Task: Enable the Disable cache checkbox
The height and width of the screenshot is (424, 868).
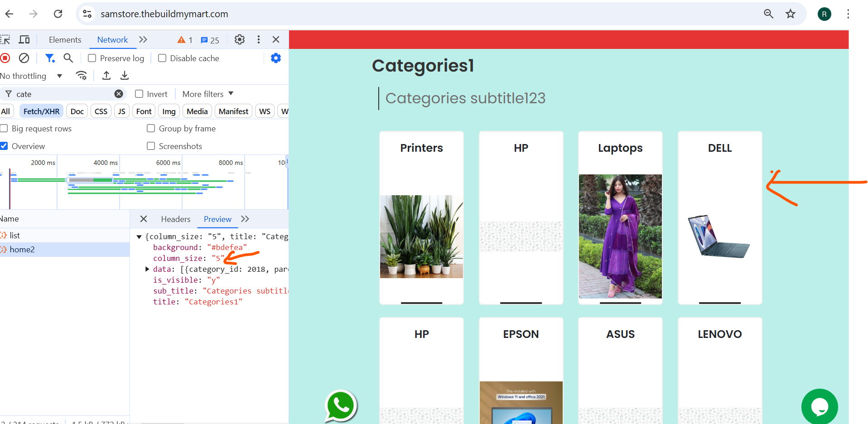Action: tap(162, 58)
